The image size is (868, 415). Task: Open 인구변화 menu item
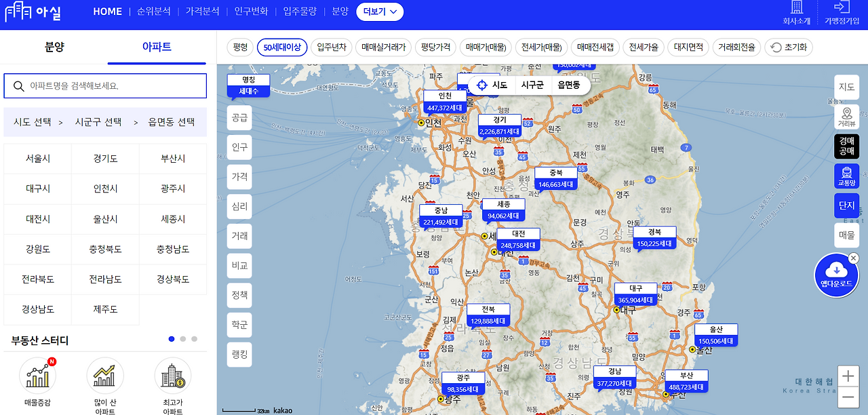[x=252, y=12]
